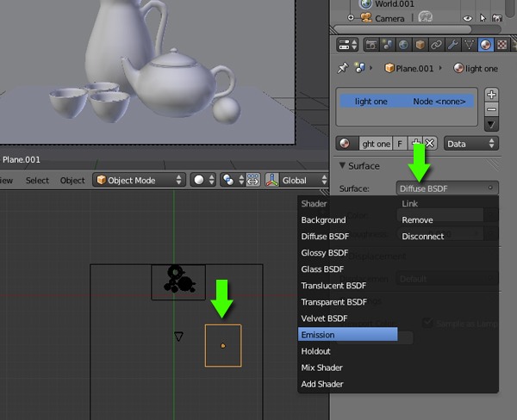The image size is (517, 420).
Task: Remove the selected material slot
Action: [491, 109]
